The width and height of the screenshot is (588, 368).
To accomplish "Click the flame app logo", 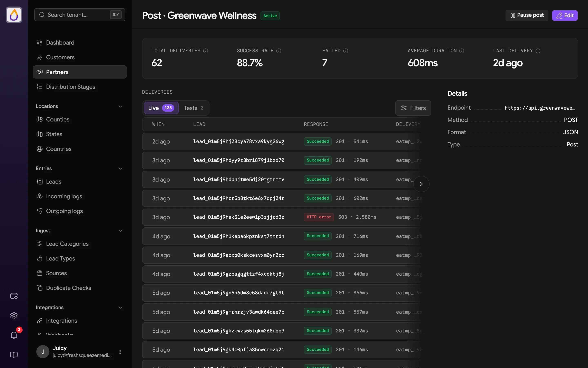I will (x=14, y=15).
